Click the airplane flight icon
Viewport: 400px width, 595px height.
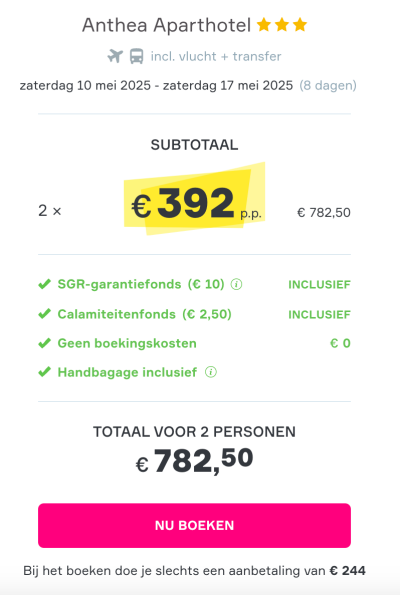[115, 56]
